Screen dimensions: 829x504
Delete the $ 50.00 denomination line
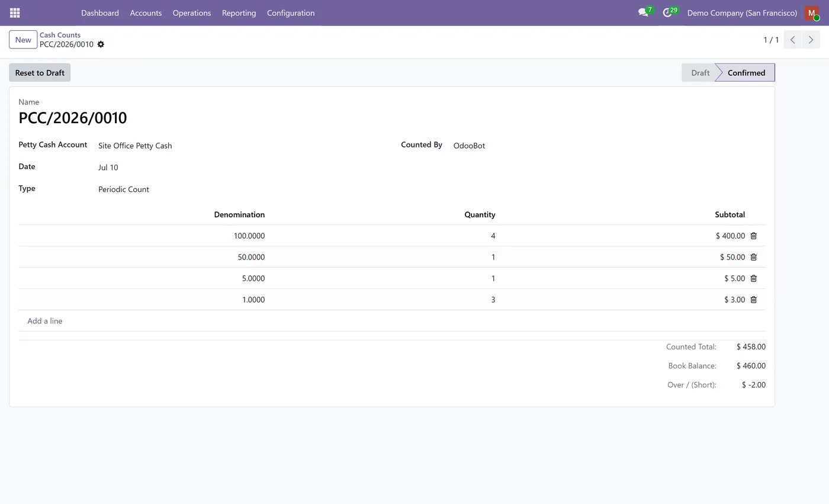pos(753,257)
